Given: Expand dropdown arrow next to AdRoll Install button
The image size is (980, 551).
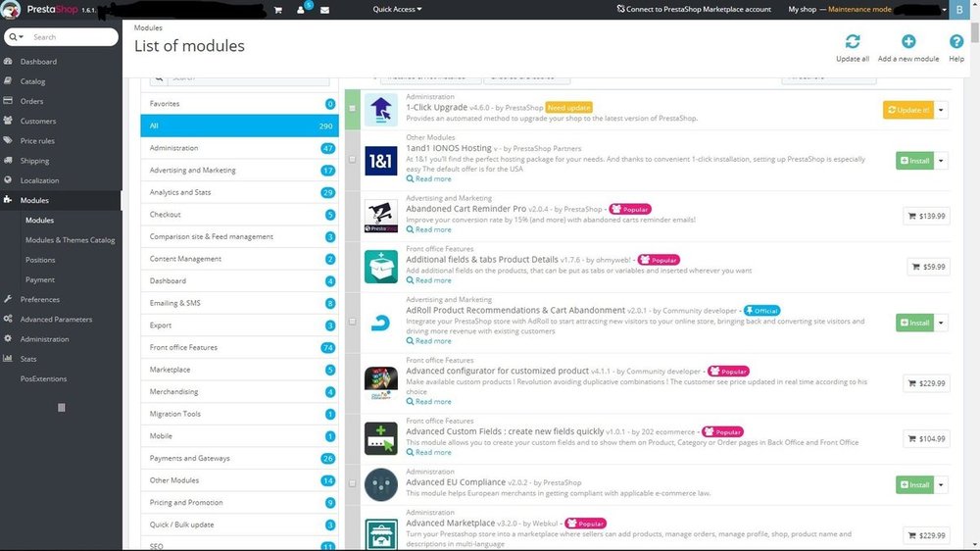Looking at the screenshot, I should [942, 323].
